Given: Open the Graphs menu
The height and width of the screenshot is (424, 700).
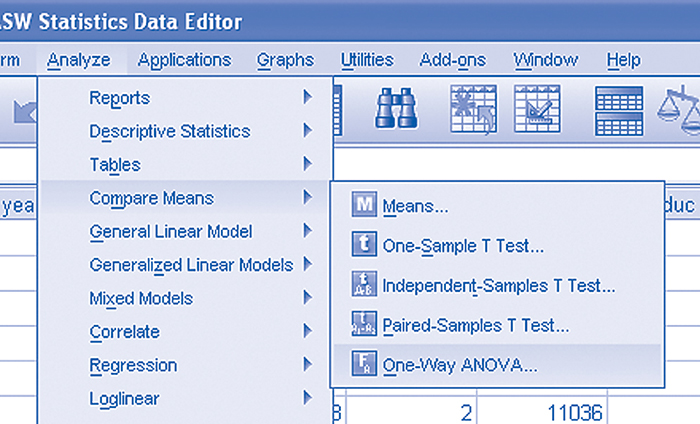Looking at the screenshot, I should pyautogui.click(x=285, y=60).
